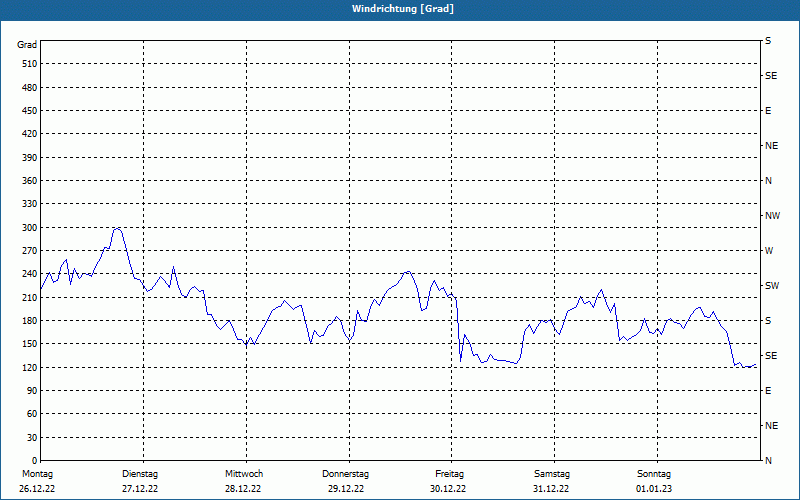The height and width of the screenshot is (500, 800).
Task: Click the chart title "Windrichtung [Grad]"
Action: tap(403, 9)
